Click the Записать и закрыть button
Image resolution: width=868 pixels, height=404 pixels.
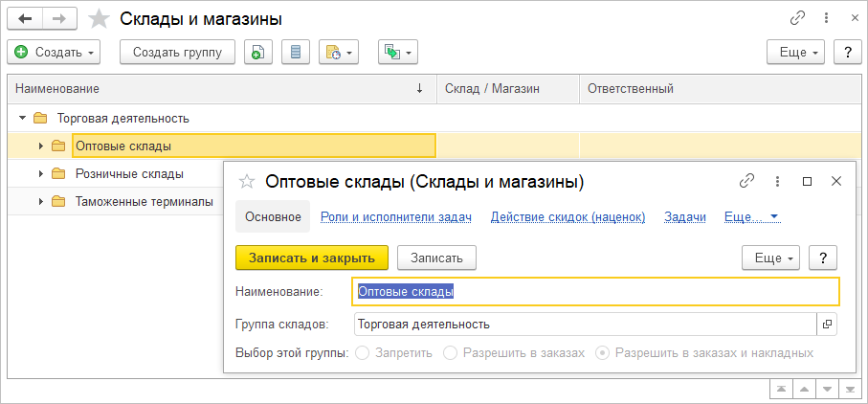click(311, 258)
